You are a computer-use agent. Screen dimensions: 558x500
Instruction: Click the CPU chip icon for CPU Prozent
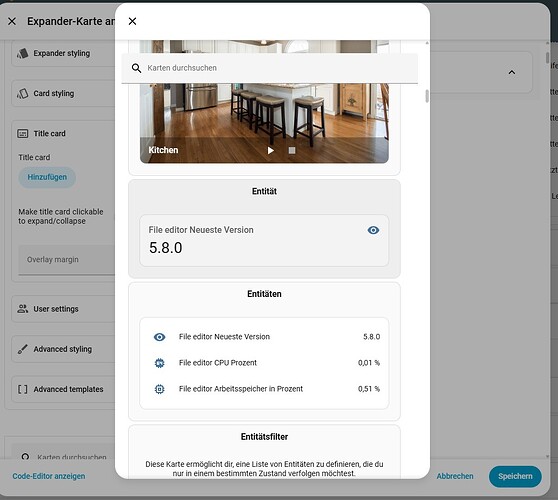[x=159, y=363]
